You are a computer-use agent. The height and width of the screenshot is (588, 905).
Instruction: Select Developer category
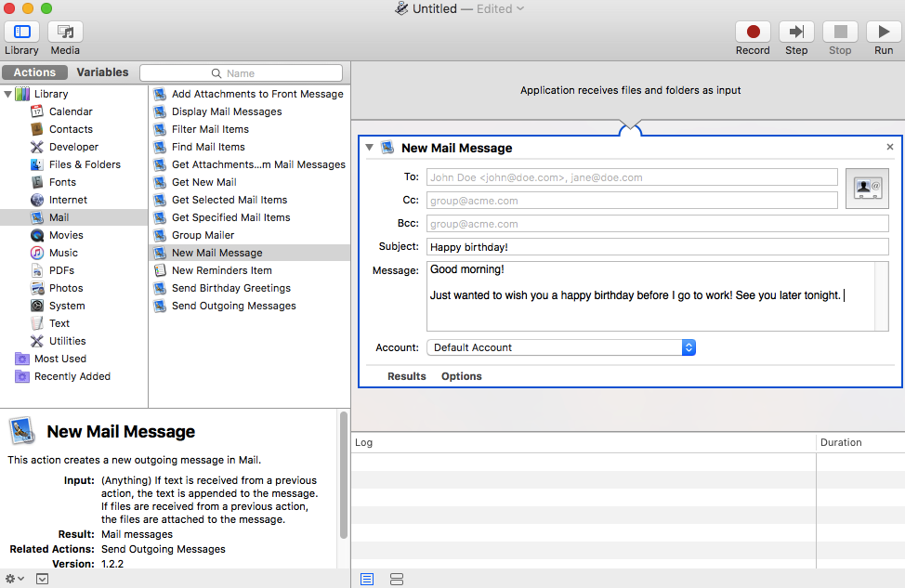tap(73, 147)
